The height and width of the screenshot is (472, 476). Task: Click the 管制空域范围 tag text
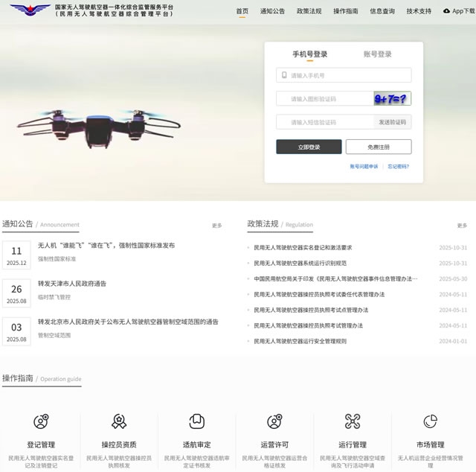pos(54,335)
